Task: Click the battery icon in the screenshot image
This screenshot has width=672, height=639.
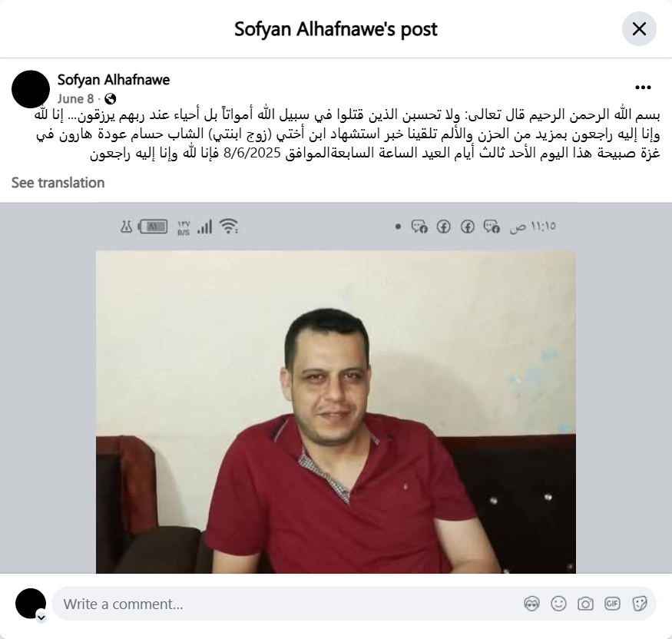Action: pos(153,227)
